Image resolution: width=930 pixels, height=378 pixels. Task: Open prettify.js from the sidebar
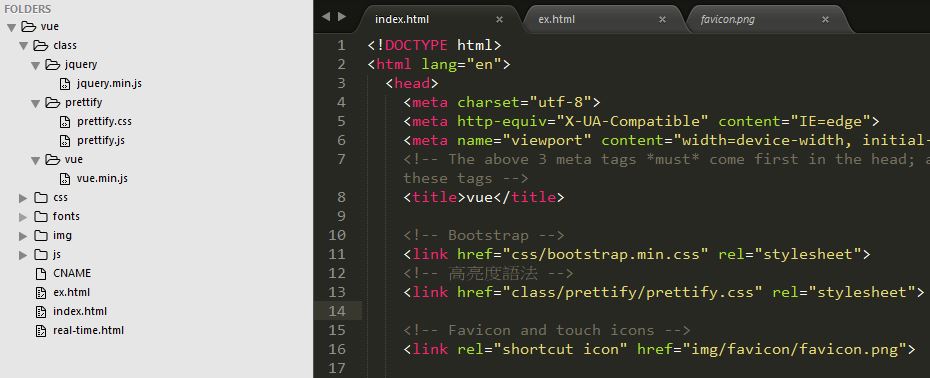(x=101, y=141)
